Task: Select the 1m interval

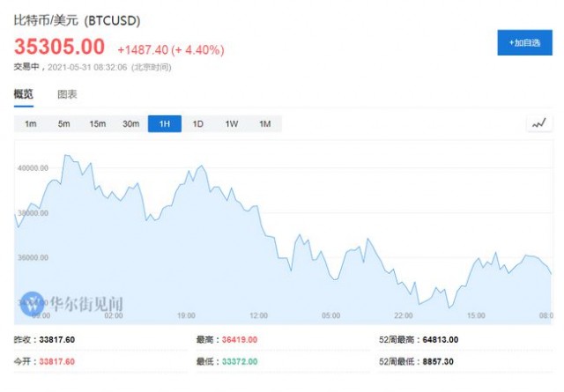Action: tap(31, 123)
